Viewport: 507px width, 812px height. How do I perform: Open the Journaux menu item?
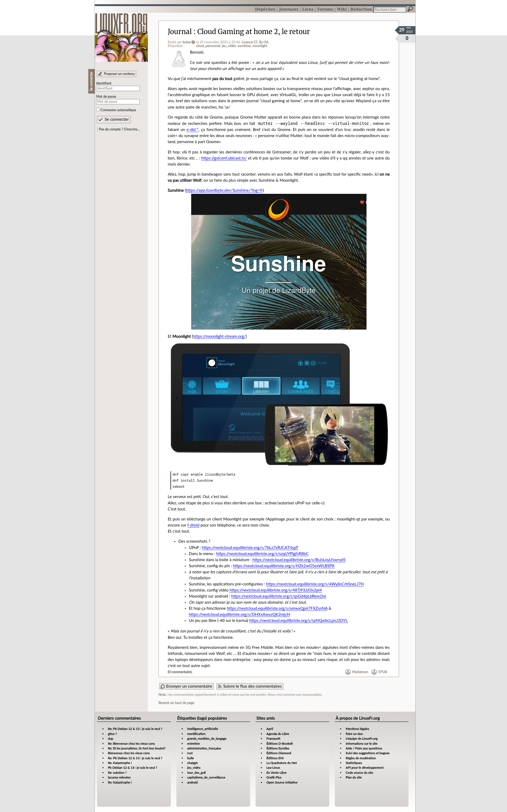tap(288, 10)
